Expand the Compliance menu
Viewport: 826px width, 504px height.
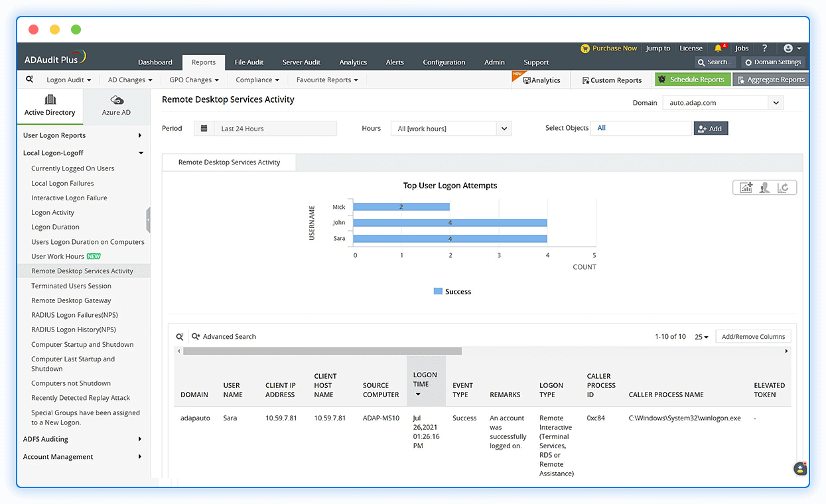pos(257,80)
